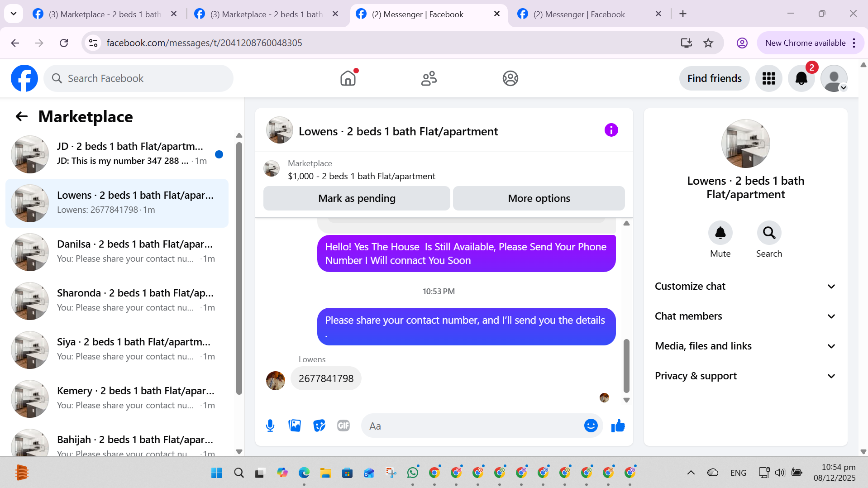Screen dimensions: 868x488
Task: Open the notifications bell
Action: click(x=801, y=78)
